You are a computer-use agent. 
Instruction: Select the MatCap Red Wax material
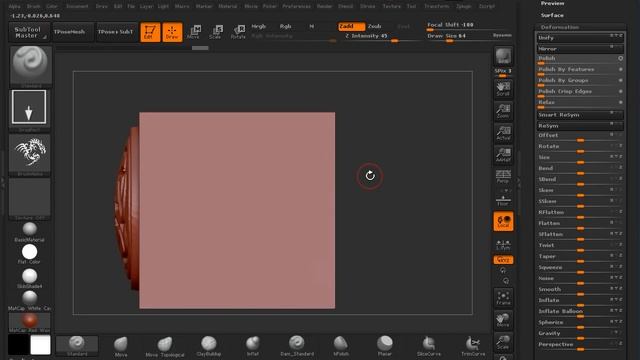29,322
